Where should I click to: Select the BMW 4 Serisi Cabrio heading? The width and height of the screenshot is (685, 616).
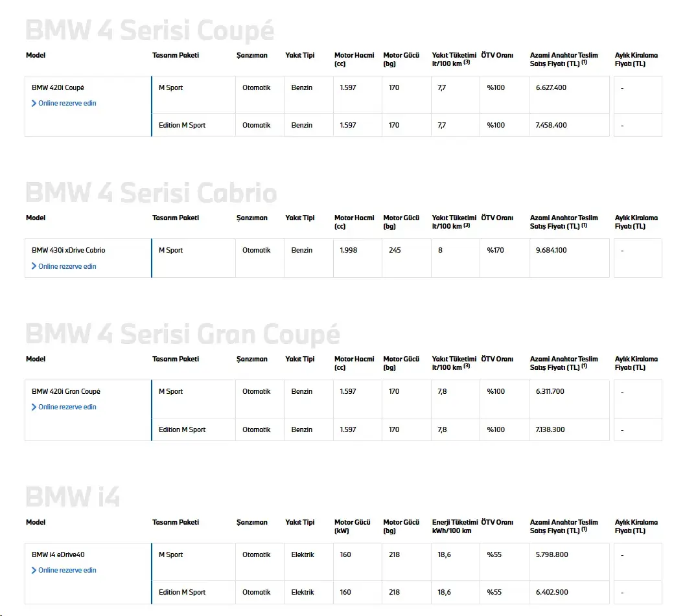point(151,193)
